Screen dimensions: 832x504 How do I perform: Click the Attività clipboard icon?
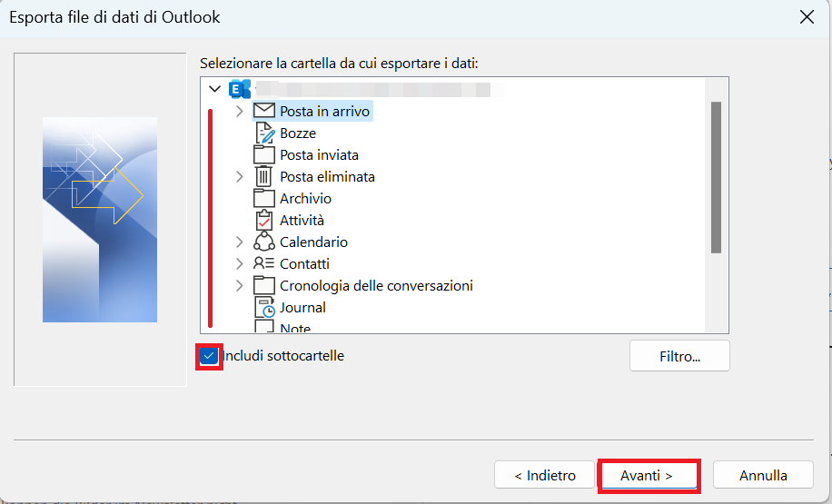coord(263,220)
